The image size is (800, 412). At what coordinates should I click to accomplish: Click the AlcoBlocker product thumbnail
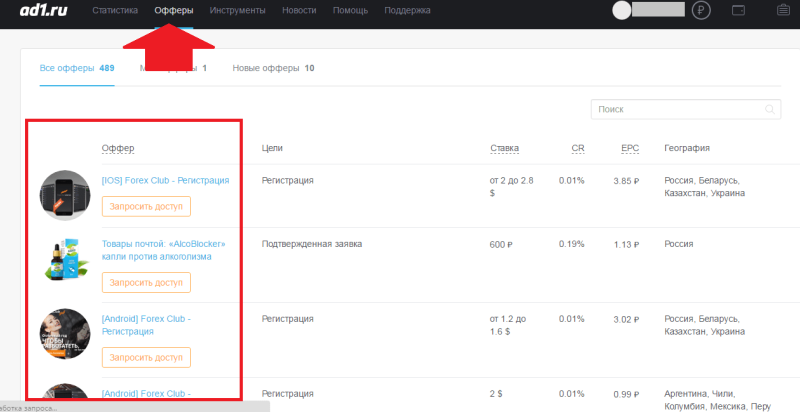(65, 260)
